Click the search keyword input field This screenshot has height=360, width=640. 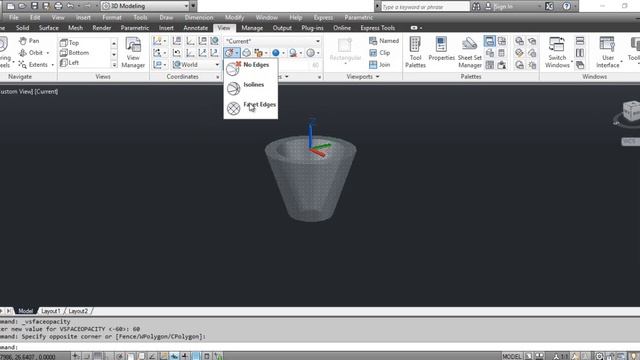(425, 7)
